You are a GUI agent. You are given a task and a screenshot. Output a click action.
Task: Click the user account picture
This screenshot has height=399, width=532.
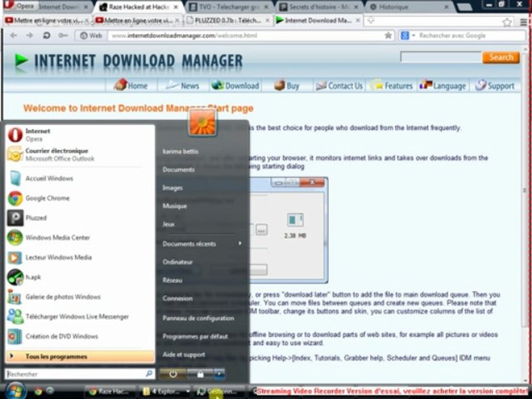(202, 124)
